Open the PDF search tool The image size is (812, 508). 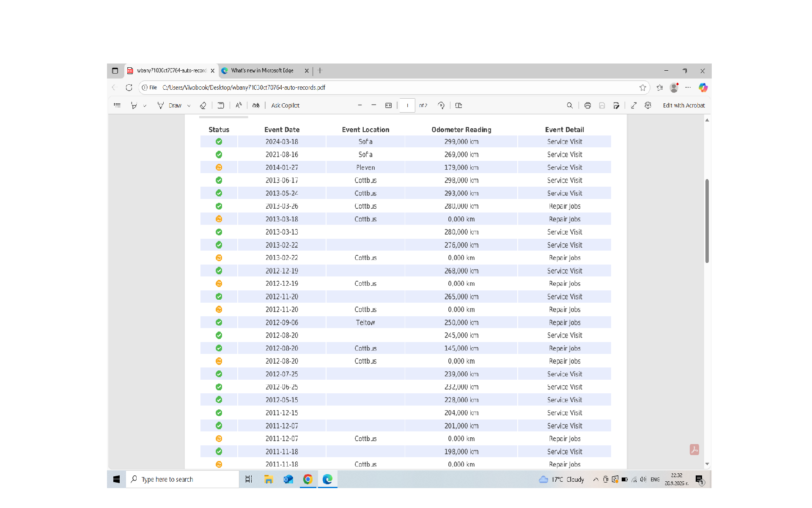[x=570, y=105]
